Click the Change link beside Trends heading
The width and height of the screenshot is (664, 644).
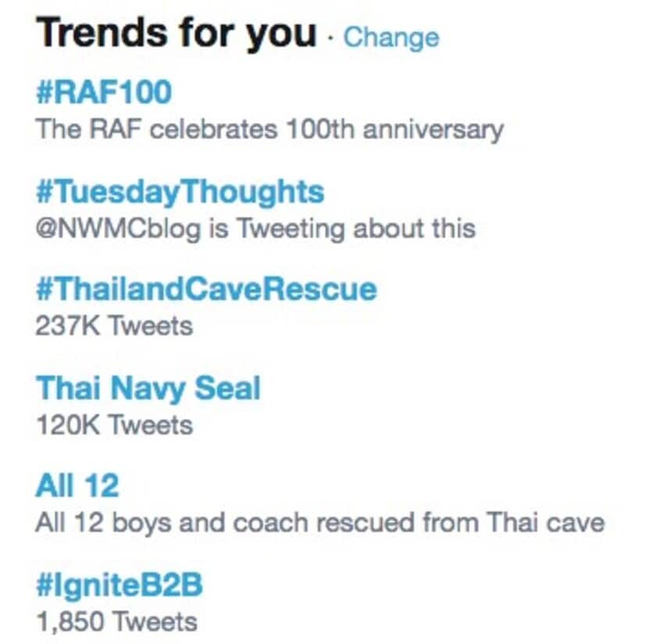point(391,37)
